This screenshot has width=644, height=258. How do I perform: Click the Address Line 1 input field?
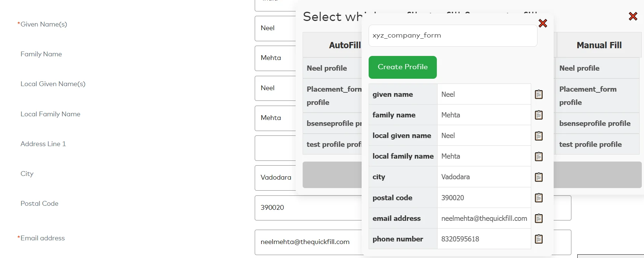pos(275,148)
